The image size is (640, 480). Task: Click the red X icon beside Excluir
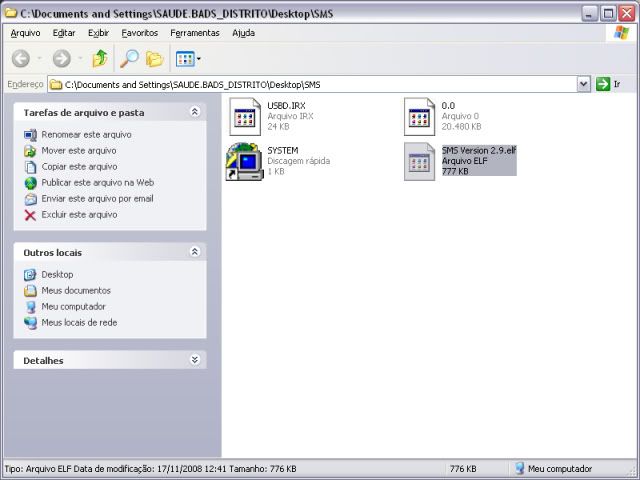(x=30, y=215)
